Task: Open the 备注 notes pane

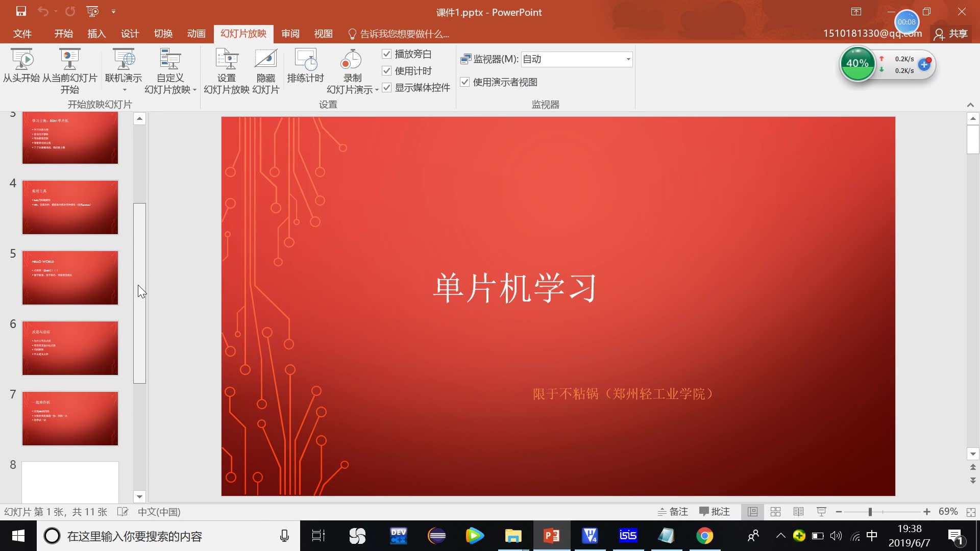Action: [673, 511]
